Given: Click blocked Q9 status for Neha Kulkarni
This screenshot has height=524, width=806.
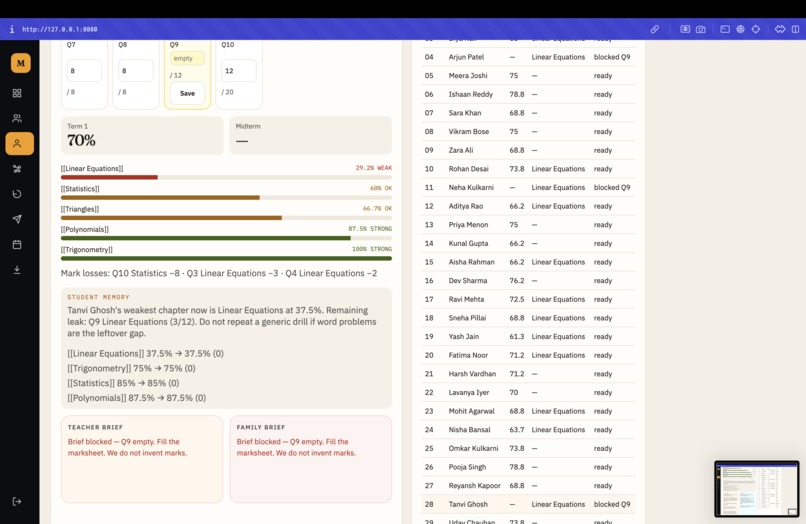Looking at the screenshot, I should pyautogui.click(x=612, y=187).
